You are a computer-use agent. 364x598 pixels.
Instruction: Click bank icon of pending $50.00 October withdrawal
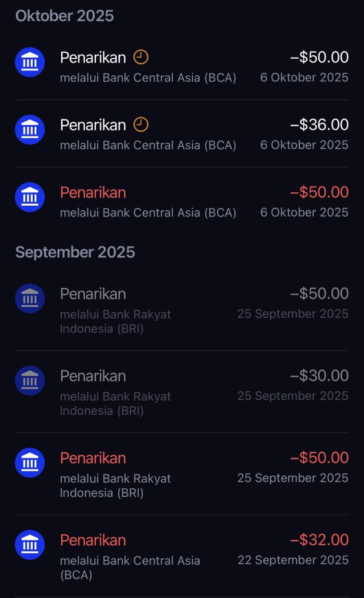pyautogui.click(x=30, y=62)
